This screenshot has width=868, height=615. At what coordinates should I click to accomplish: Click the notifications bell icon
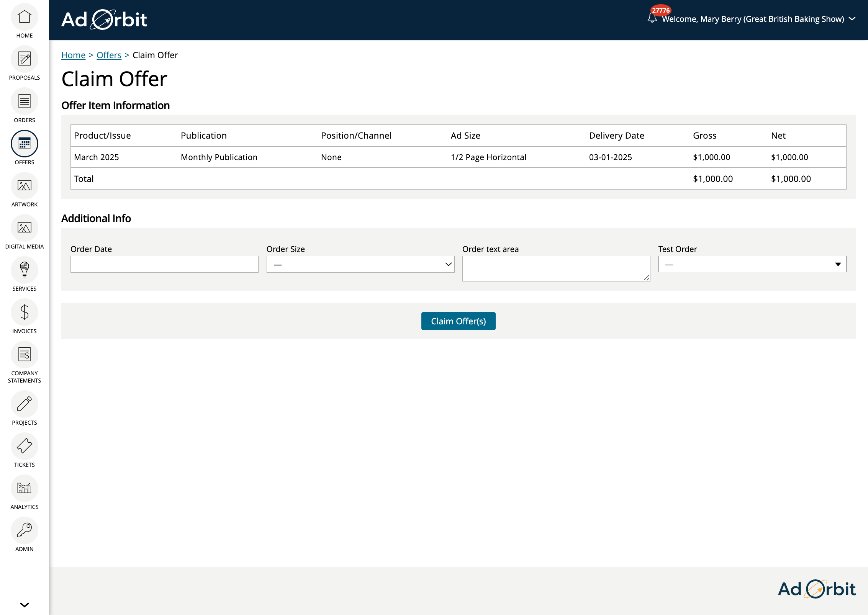click(652, 18)
